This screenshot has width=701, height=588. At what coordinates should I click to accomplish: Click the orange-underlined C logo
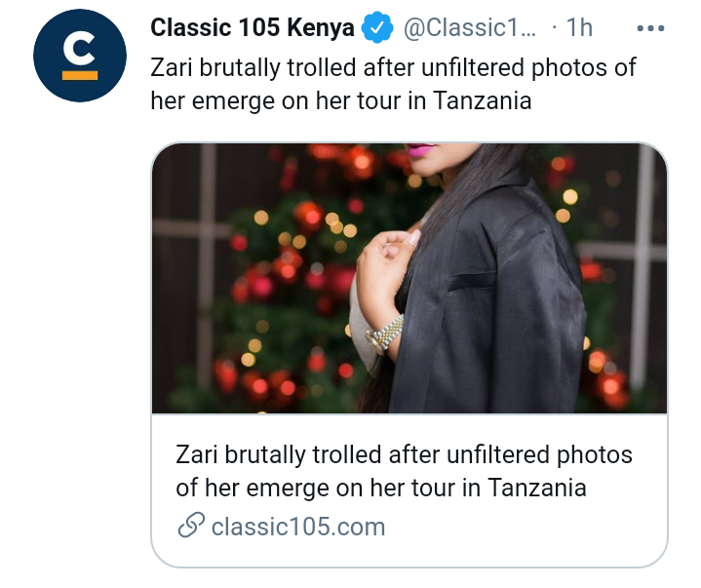(80, 58)
